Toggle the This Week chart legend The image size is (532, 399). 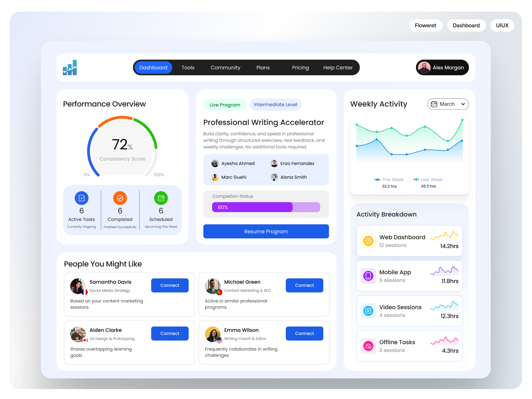tap(389, 180)
